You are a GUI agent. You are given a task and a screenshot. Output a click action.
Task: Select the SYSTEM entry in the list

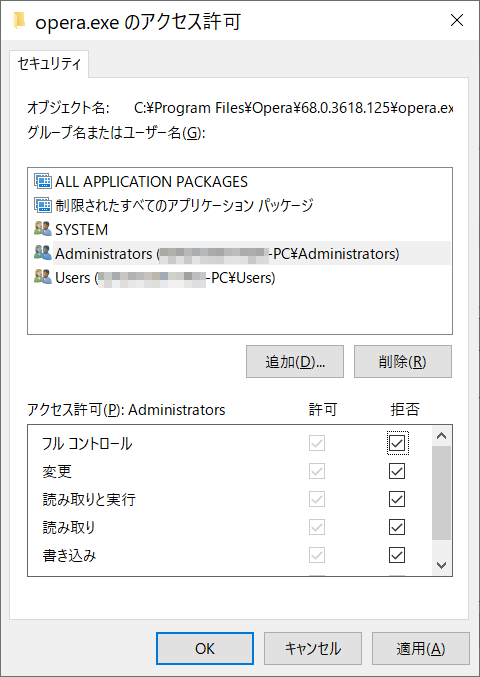click(81, 229)
